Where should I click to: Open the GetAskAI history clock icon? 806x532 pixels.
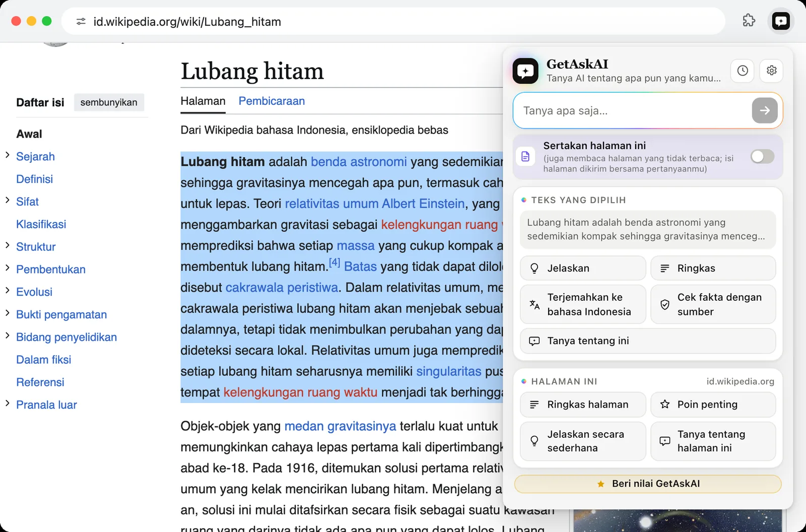(x=743, y=71)
